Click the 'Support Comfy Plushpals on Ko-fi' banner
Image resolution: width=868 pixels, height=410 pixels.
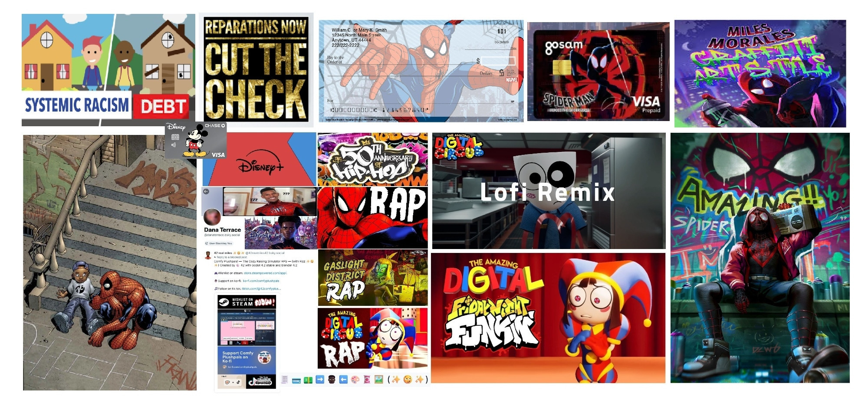click(247, 360)
